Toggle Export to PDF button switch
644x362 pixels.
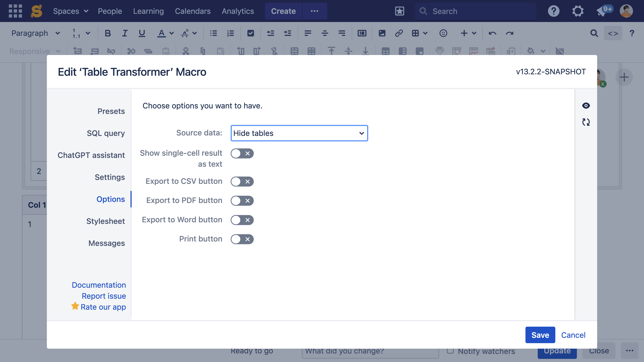[242, 201]
